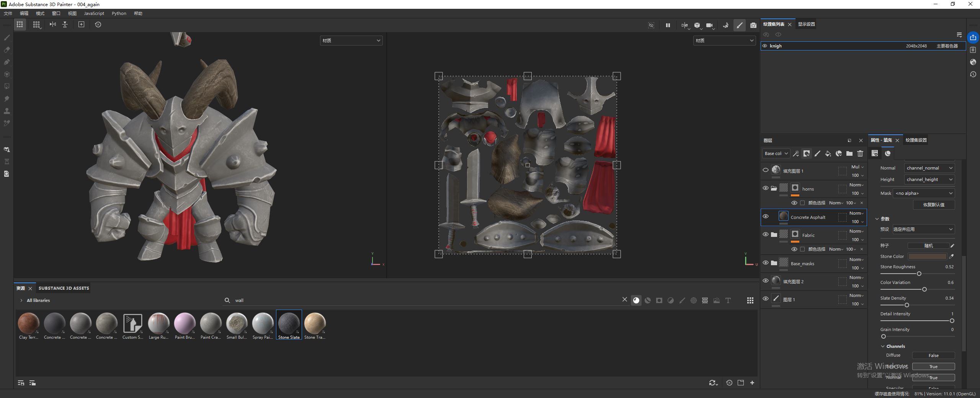Click the blue export textures icon
Screen dimensions: 980x398
click(x=973, y=38)
